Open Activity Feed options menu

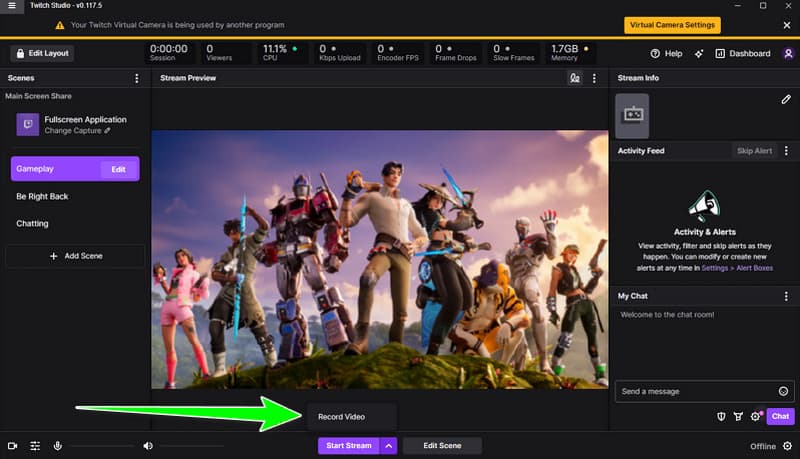tap(786, 151)
